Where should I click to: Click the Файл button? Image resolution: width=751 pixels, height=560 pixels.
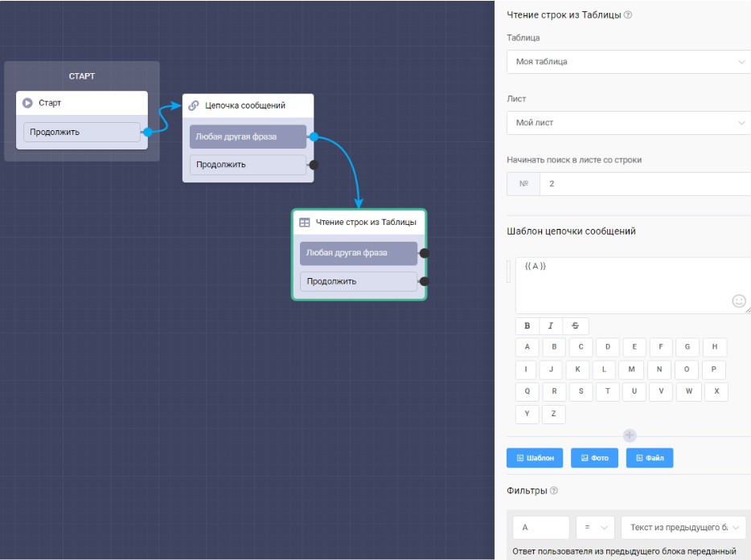pyautogui.click(x=650, y=458)
